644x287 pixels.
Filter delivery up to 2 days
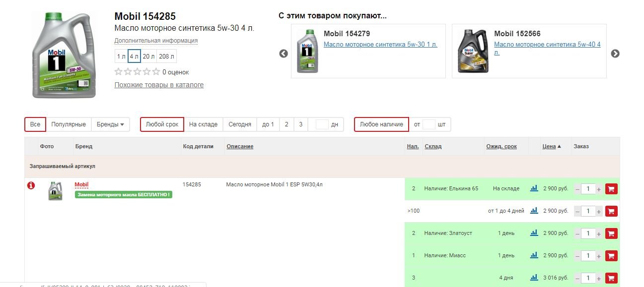(x=286, y=124)
